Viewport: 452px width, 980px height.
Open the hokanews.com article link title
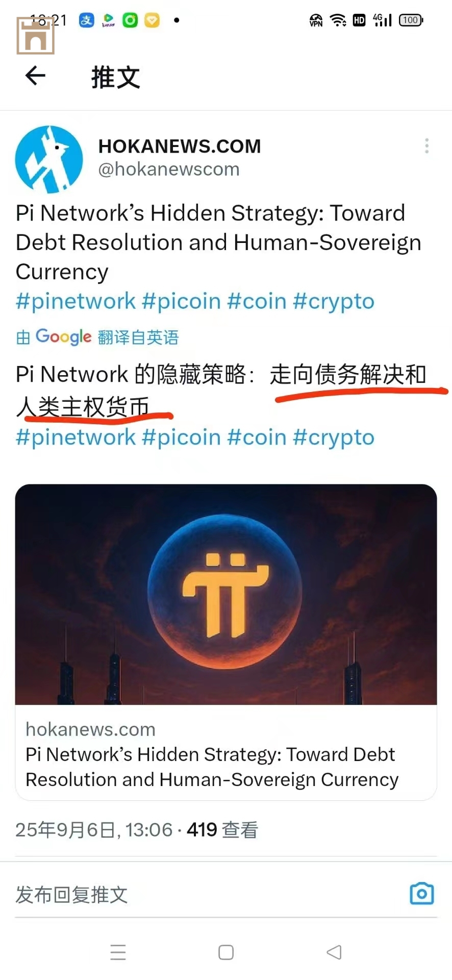212,767
